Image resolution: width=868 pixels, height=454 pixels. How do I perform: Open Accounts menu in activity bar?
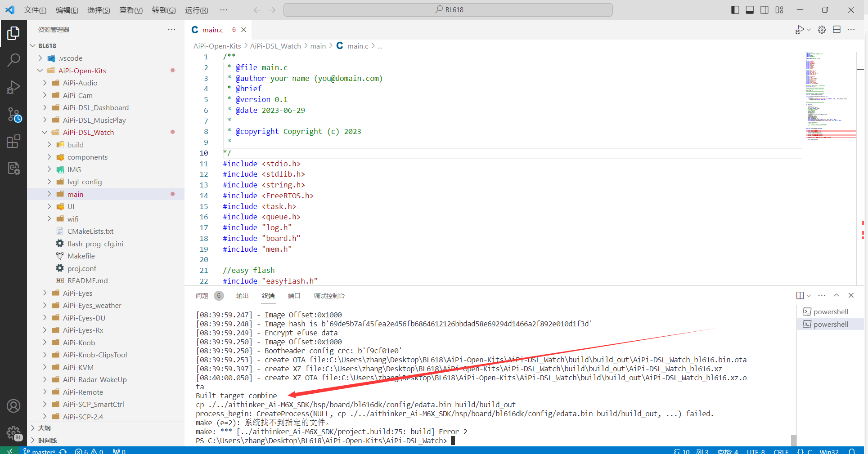tap(13, 406)
